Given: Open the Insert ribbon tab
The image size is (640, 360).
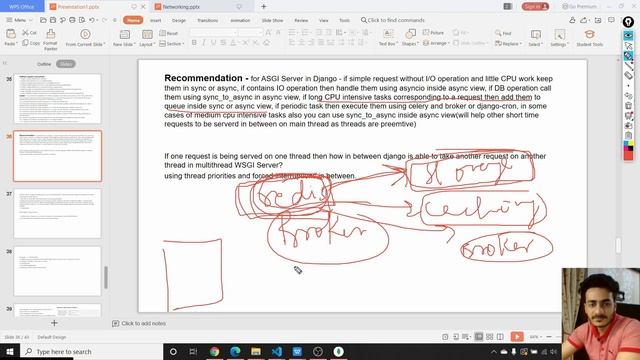Looking at the screenshot, I should tap(156, 20).
